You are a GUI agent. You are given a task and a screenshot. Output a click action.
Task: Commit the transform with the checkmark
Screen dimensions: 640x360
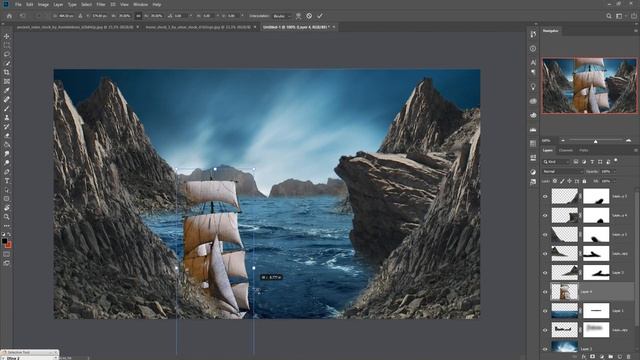point(320,16)
